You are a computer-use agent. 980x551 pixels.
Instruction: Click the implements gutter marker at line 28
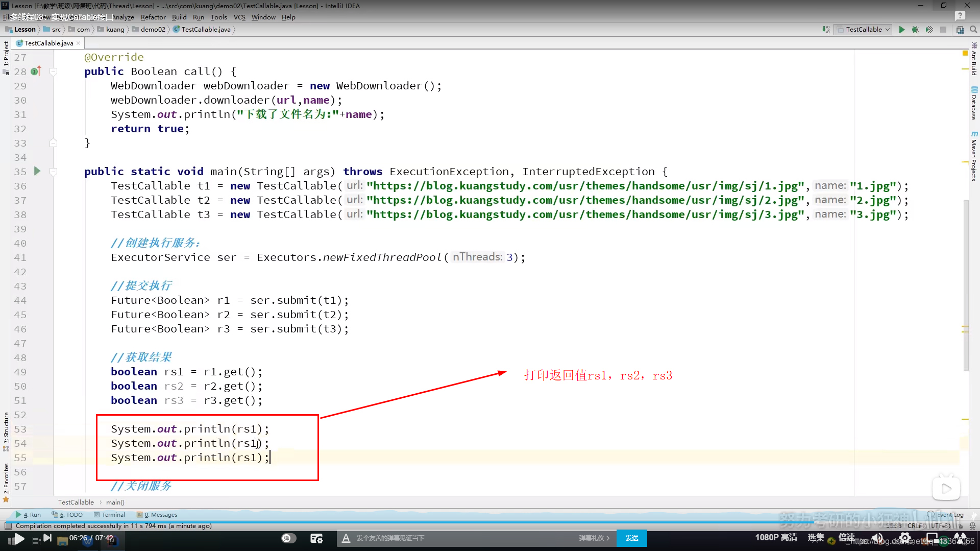(36, 71)
